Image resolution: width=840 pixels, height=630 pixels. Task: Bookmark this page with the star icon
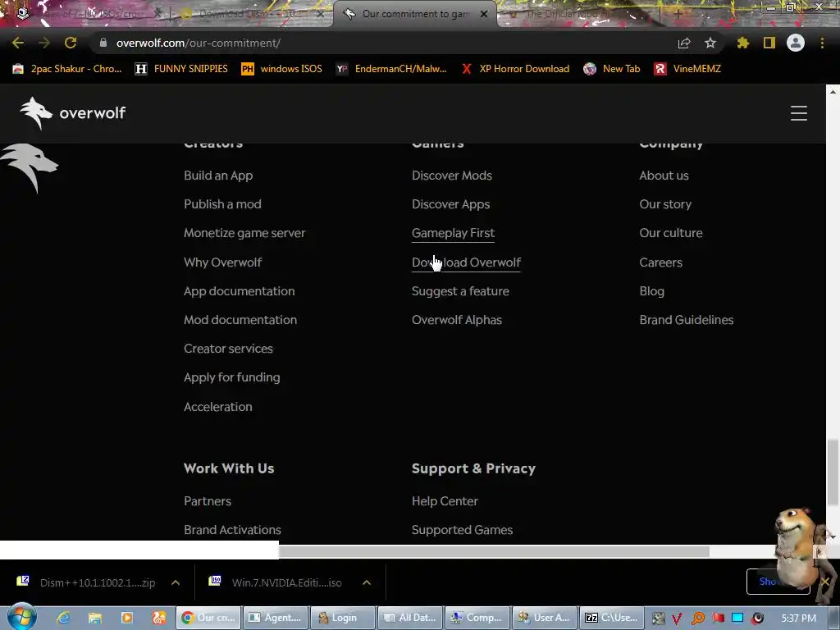(710, 43)
